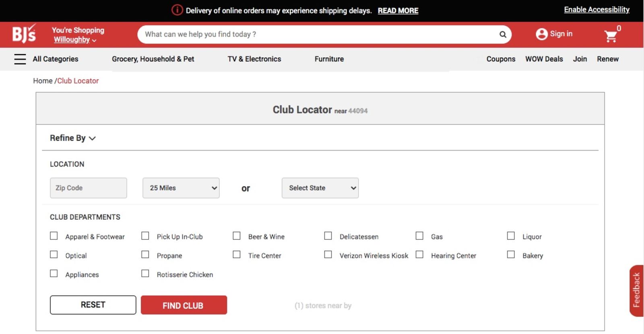Open the TV & Electronics menu
Screen dimensions: 644x334
tap(254, 59)
